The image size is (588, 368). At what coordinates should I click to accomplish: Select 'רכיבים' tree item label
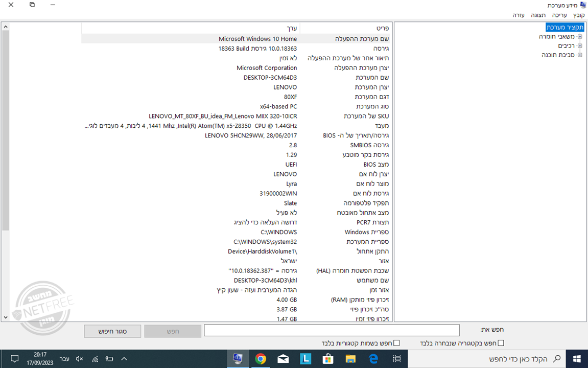tap(566, 46)
